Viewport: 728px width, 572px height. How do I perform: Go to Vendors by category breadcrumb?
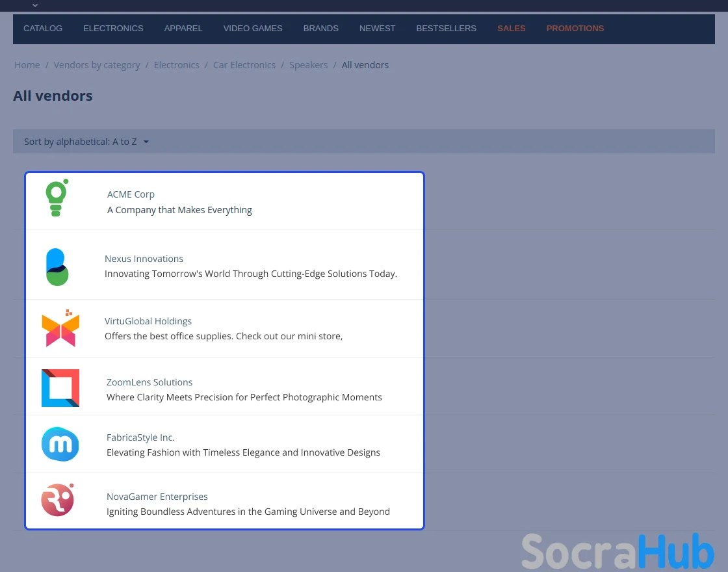click(97, 65)
